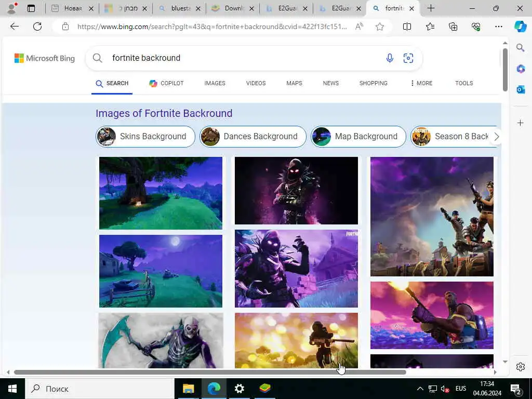Open Outlook in the sidebar
The image size is (532, 399).
(521, 89)
